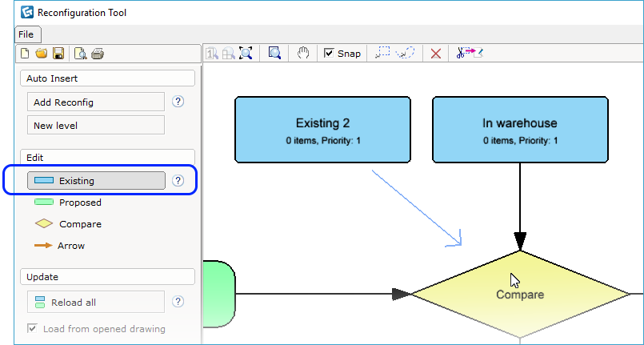Click the blue diagonal arrow being drawn
This screenshot has width=644, height=345.
[x=417, y=208]
